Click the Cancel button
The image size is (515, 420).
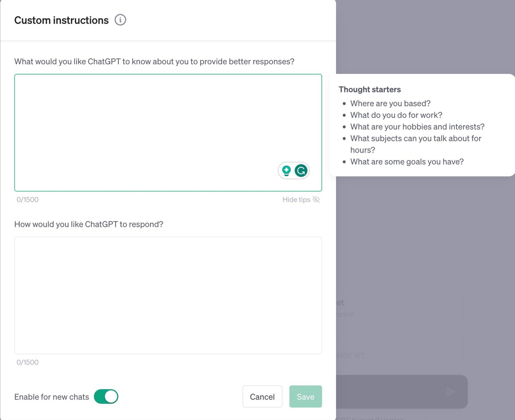262,397
